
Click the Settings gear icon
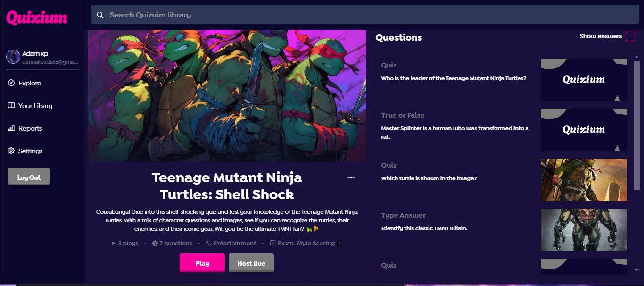tap(11, 151)
